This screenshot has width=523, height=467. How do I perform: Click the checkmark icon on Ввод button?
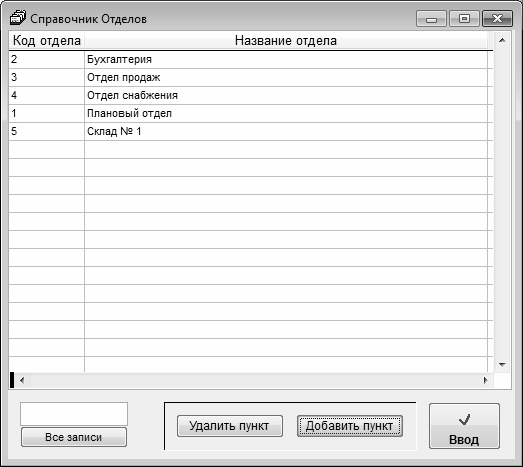(x=464, y=420)
